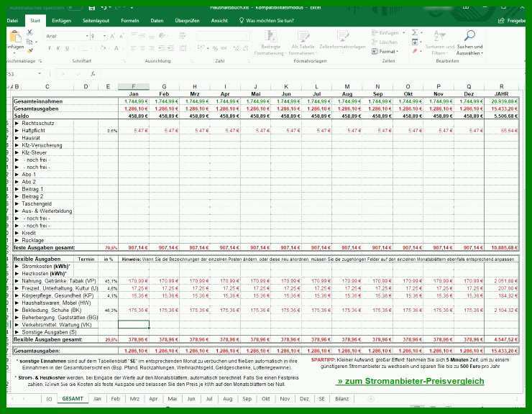
Task: Open the Bilanz sheet tab
Action: pyautogui.click(x=341, y=399)
